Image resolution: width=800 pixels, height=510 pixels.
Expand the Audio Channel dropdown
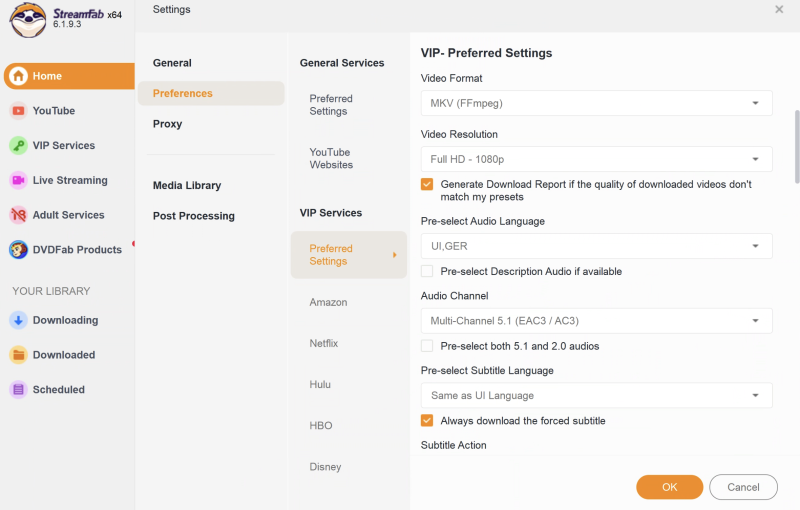pyautogui.click(x=596, y=321)
